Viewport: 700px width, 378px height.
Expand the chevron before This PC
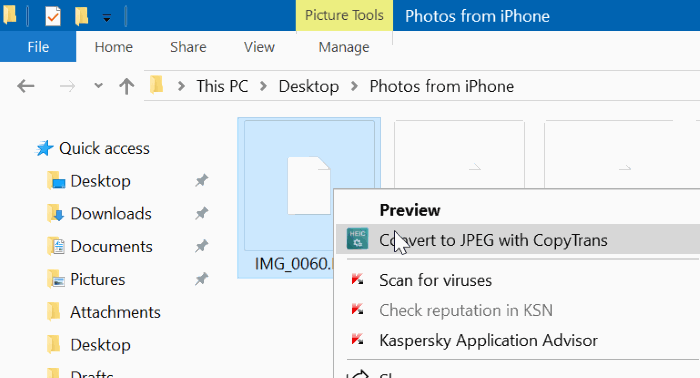pos(181,86)
